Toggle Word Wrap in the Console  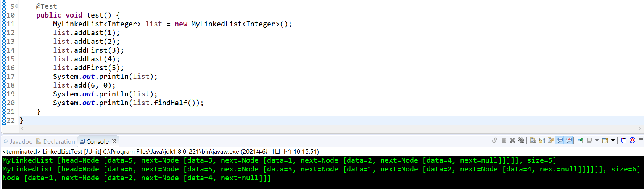551,140
